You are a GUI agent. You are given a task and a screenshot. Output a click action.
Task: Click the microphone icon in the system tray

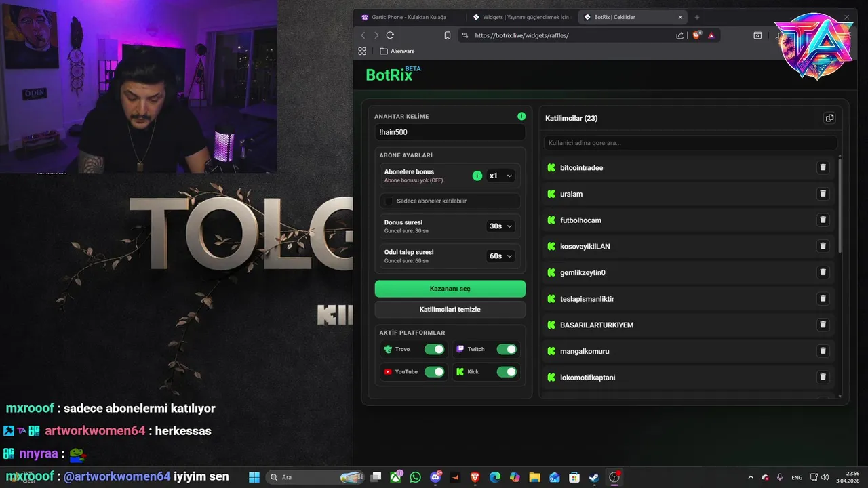click(x=780, y=477)
